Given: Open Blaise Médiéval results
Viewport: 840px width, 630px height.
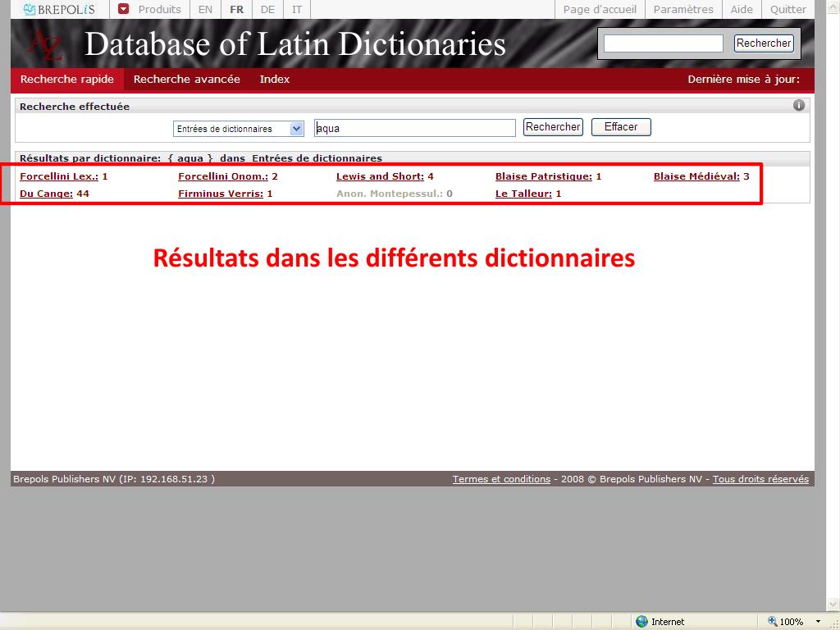Looking at the screenshot, I should coord(696,176).
